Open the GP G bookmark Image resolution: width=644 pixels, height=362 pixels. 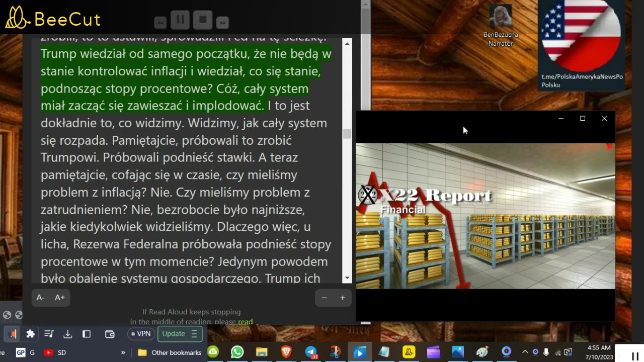pyautogui.click(x=25, y=352)
